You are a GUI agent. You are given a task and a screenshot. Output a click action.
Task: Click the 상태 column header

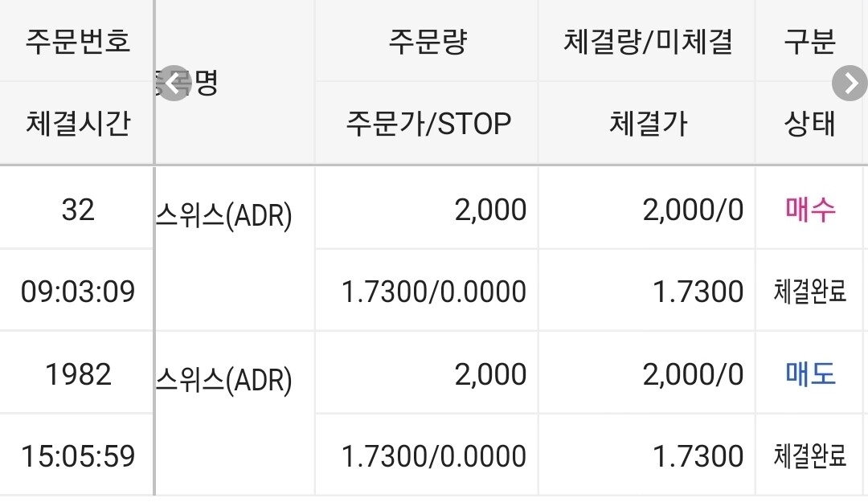click(810, 122)
